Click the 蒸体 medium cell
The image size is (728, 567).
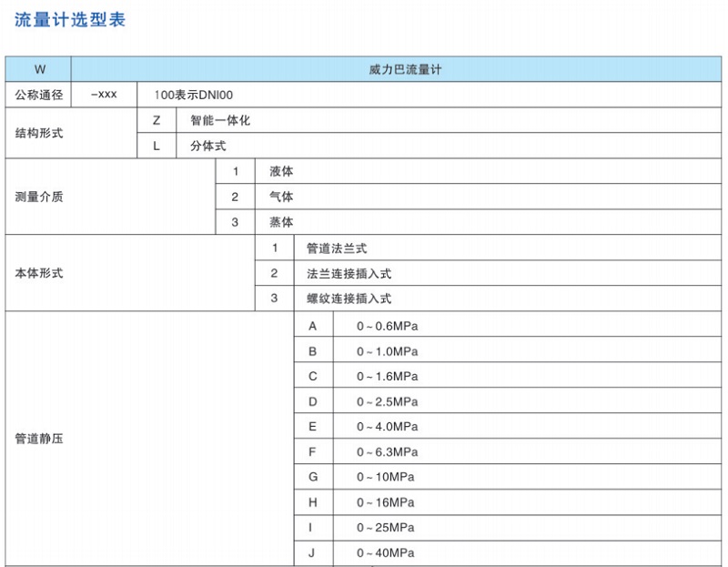pos(281,222)
